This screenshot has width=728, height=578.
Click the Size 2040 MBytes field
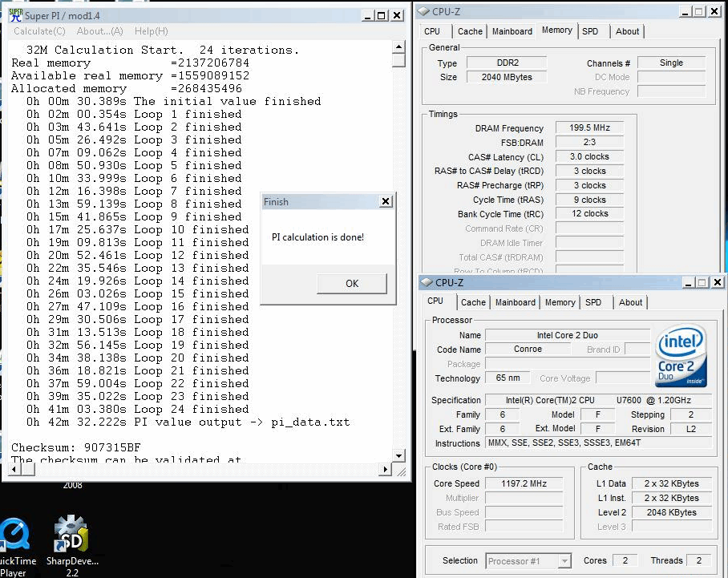click(x=507, y=77)
